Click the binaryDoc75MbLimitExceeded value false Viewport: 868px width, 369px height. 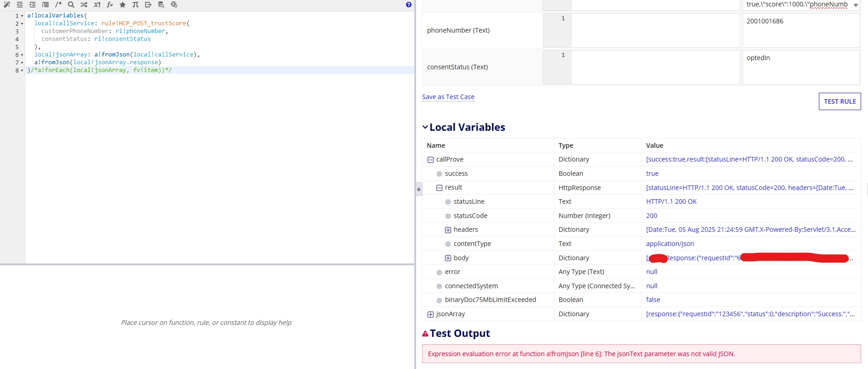click(x=653, y=300)
